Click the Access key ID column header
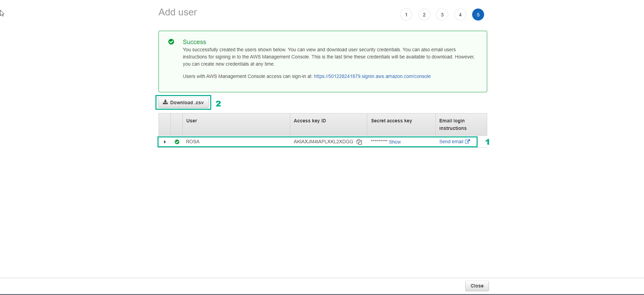Screen dimensions: 644x295 click(x=310, y=121)
